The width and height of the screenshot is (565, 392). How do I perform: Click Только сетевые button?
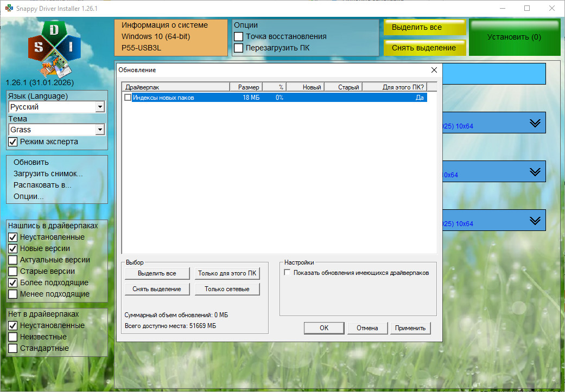click(x=227, y=289)
